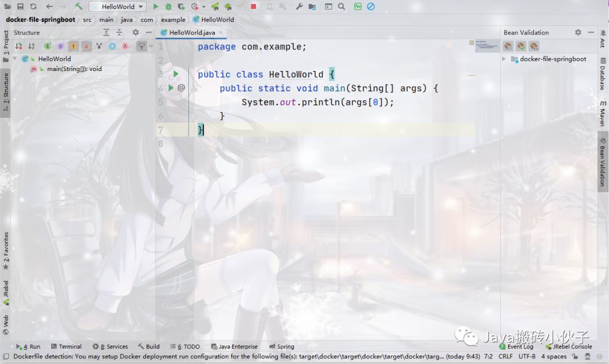
Task: Open the 1: Project side tab
Action: coord(6,46)
